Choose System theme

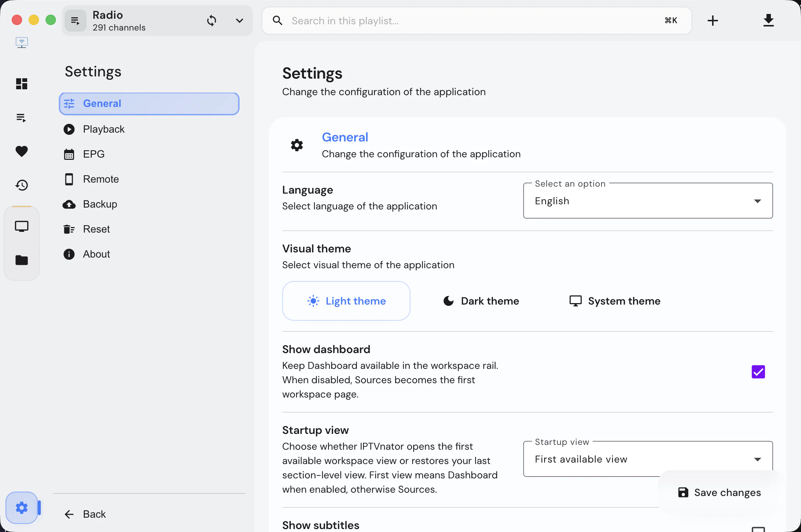tap(615, 301)
